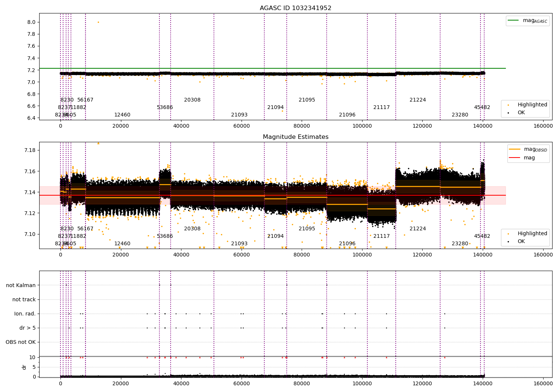Click the orange outlier point at magnitude 8.0

98,22
